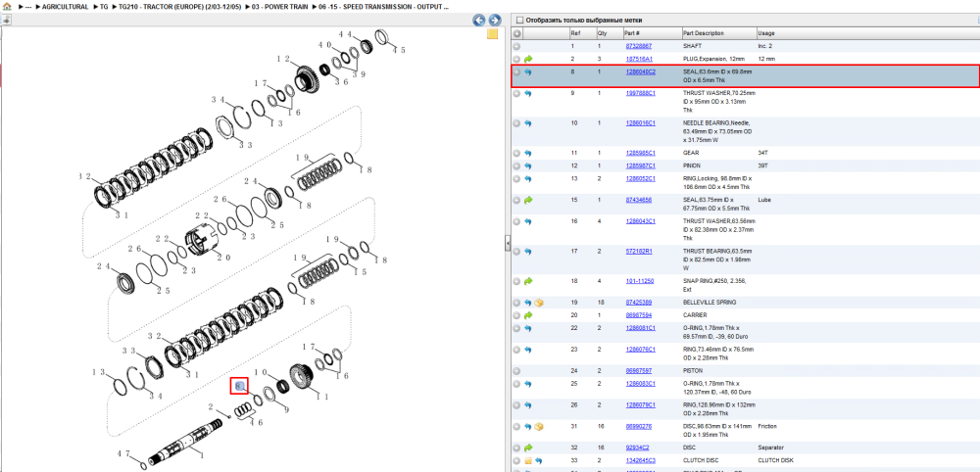
Task: Toggle the add circle for BELLEVILLE SPRING row
Action: coord(516,303)
